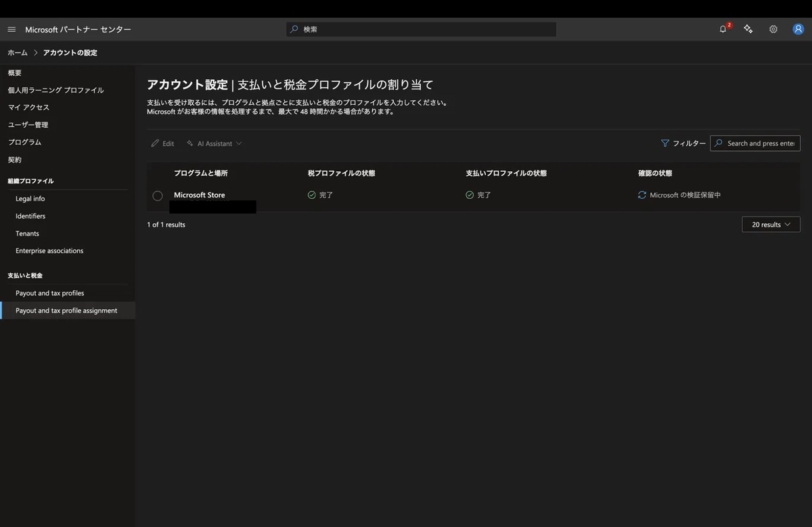The height and width of the screenshot is (527, 812).
Task: Click the Edit button
Action: [162, 143]
